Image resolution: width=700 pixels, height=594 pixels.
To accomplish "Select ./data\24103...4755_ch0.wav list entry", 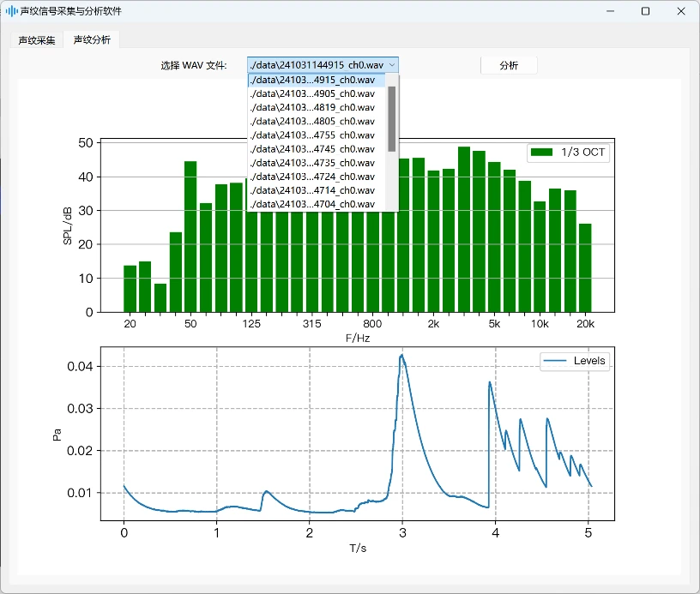I will (x=317, y=135).
